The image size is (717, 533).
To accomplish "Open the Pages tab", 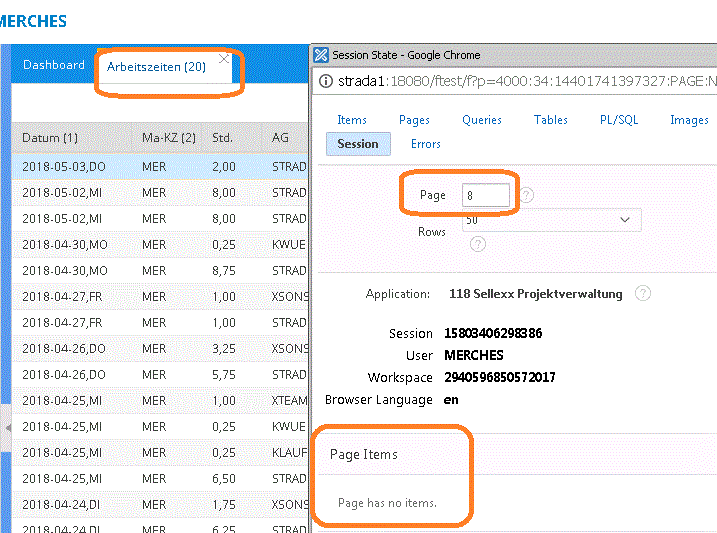I will [x=414, y=120].
